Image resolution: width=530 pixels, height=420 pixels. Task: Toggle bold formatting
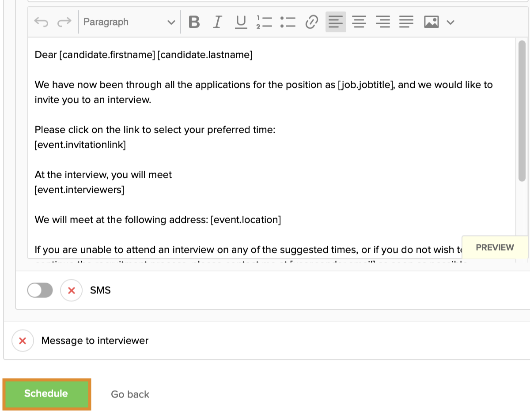pos(194,22)
